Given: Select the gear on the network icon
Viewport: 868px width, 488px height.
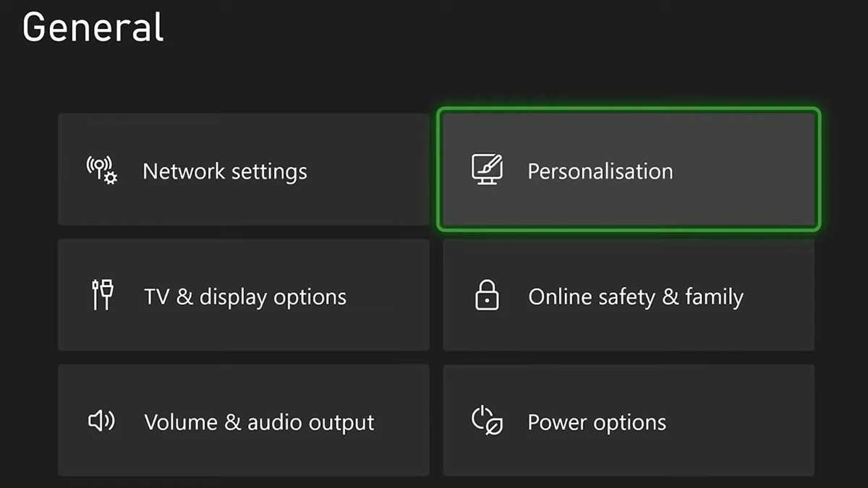Looking at the screenshot, I should [112, 179].
